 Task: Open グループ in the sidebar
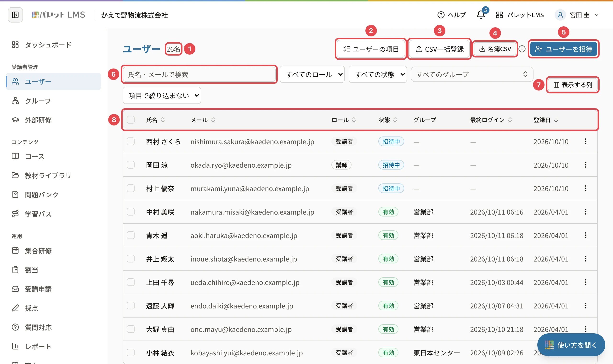pos(53,101)
